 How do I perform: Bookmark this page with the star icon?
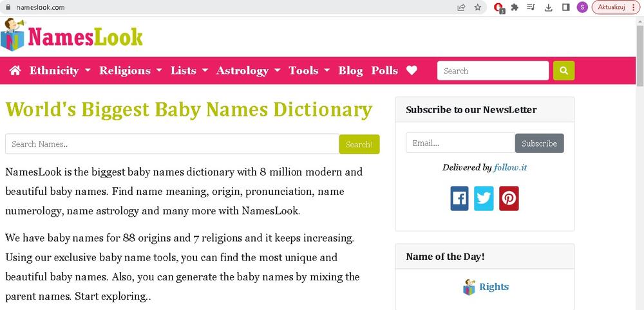point(478,8)
